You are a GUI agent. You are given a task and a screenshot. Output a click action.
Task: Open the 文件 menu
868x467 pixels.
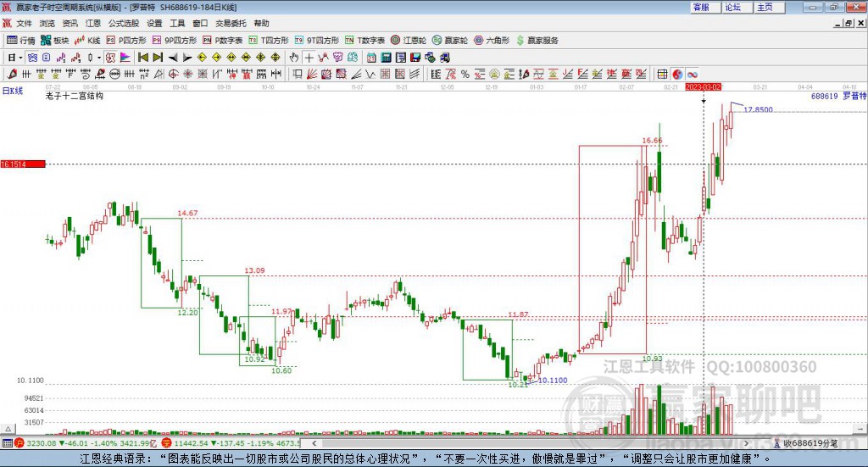click(24, 23)
